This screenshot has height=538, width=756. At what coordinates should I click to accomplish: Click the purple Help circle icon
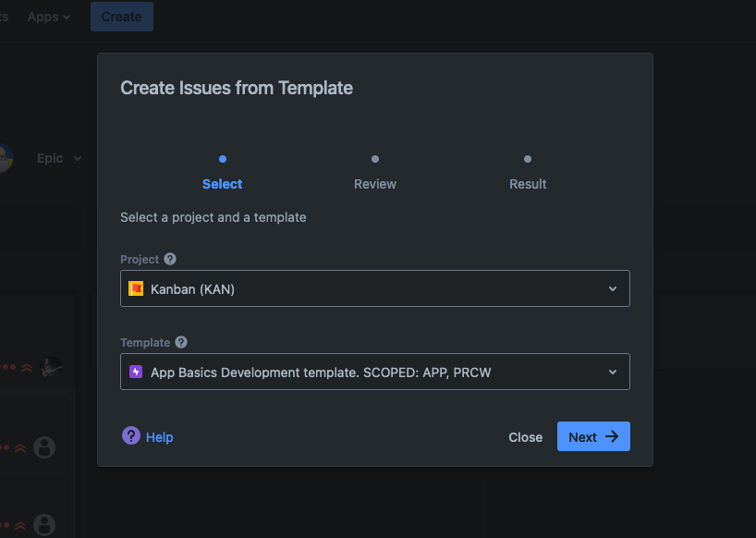point(131,436)
